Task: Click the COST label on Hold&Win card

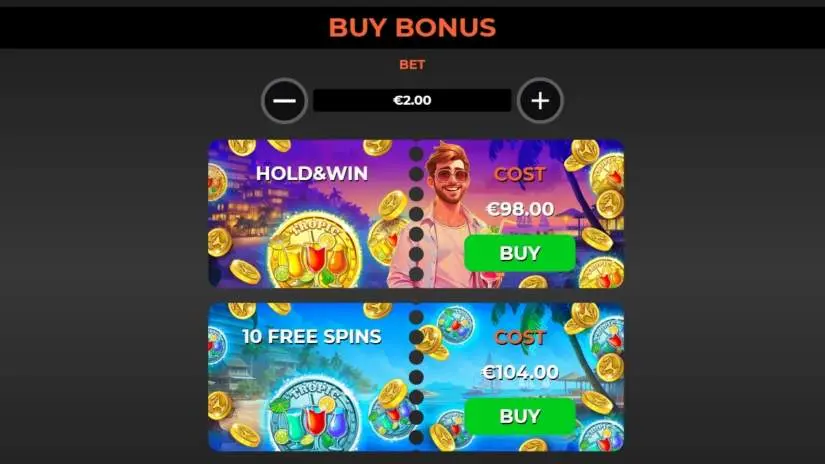Action: tap(520, 174)
